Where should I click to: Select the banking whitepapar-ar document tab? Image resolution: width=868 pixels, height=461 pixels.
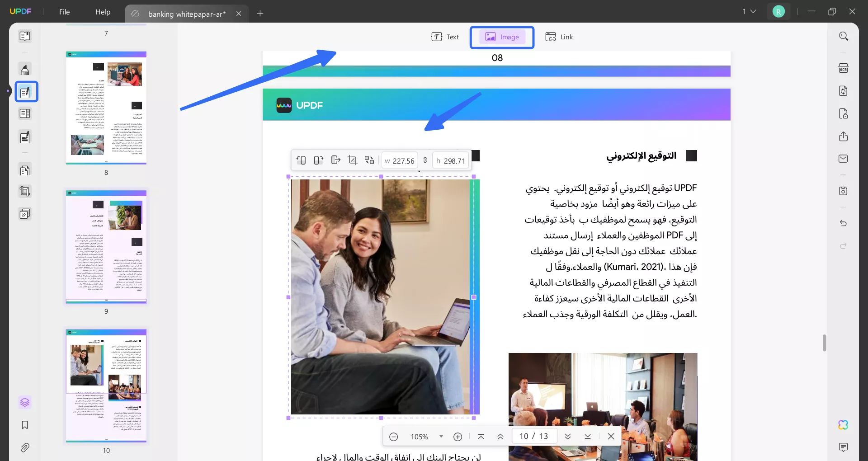point(186,14)
